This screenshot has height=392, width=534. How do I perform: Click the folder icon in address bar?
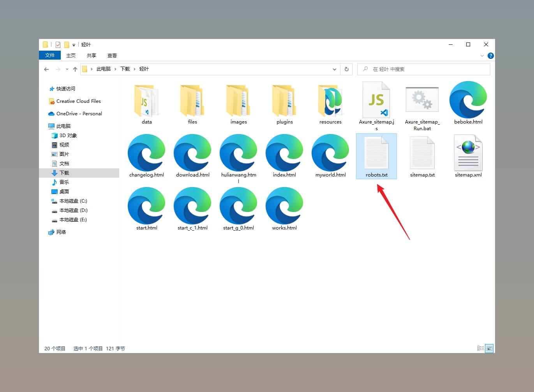pyautogui.click(x=85, y=69)
